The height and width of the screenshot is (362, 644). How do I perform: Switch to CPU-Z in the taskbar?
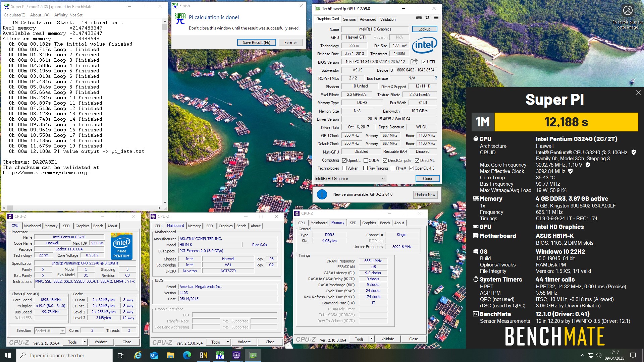236,355
